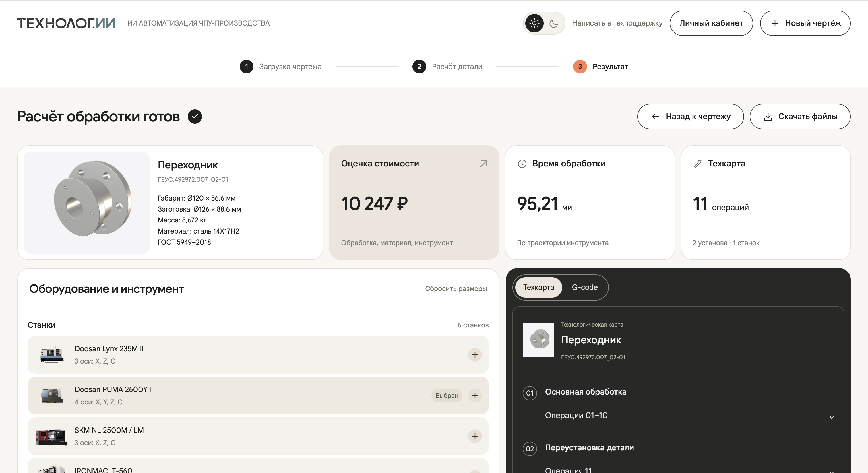Click step badge 02 Переустановка детали
The image size is (868, 473).
coord(530,449)
